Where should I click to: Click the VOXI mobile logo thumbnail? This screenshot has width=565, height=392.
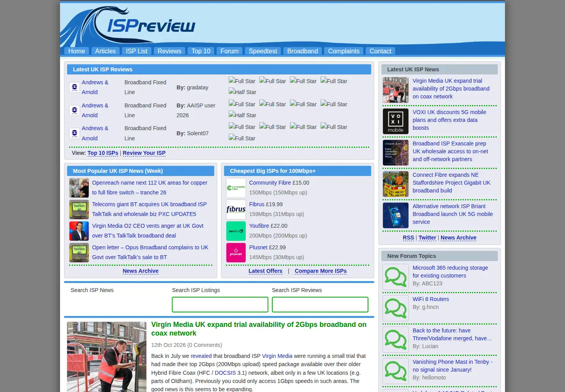(395, 121)
